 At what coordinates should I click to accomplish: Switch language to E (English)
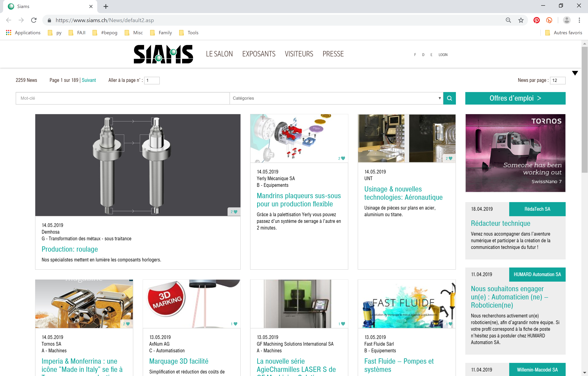431,55
